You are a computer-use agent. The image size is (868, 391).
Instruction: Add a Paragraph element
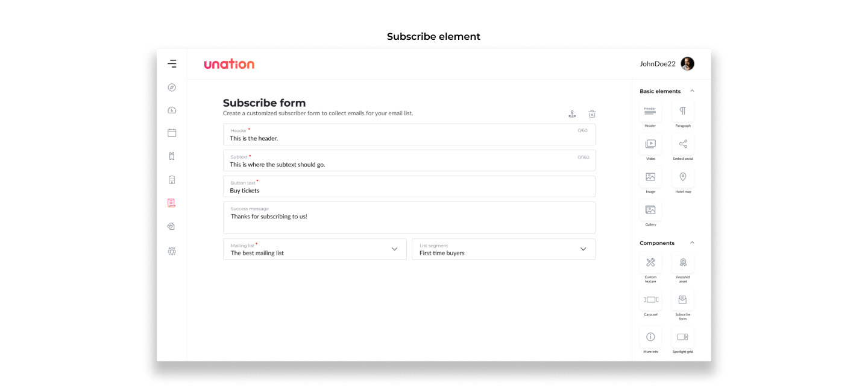coord(683,112)
